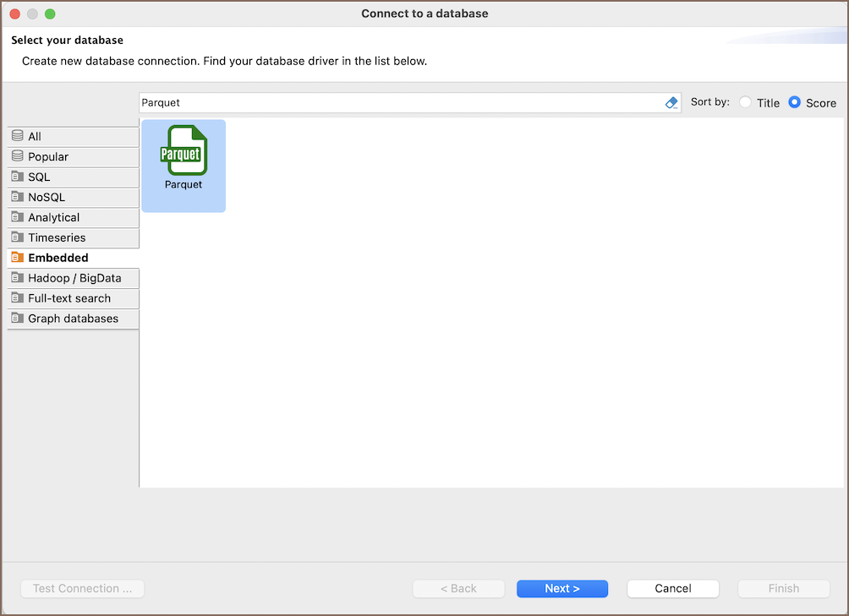Switch to Full-text search tab

[x=69, y=298]
